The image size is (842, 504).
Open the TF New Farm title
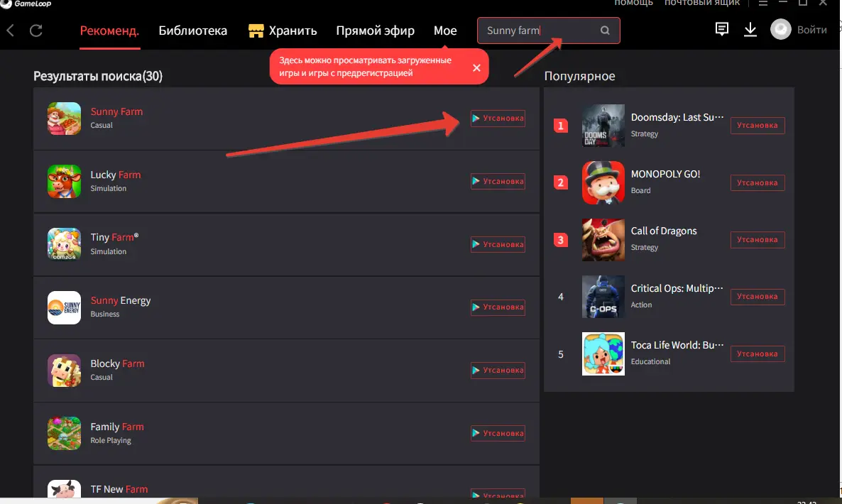click(119, 490)
